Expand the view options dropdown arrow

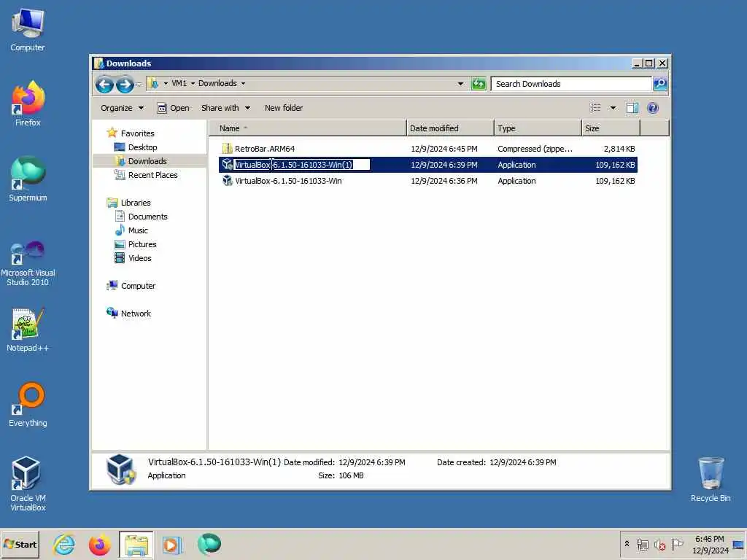coord(613,108)
